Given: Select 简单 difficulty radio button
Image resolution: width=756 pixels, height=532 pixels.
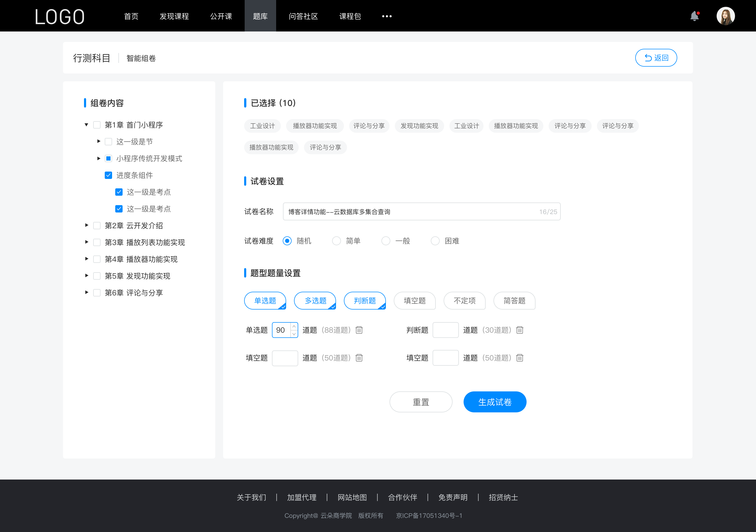Looking at the screenshot, I should [336, 241].
